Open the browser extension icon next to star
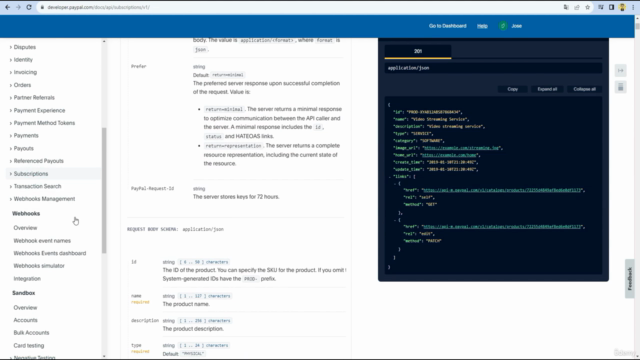The image size is (640, 360). [601, 7]
